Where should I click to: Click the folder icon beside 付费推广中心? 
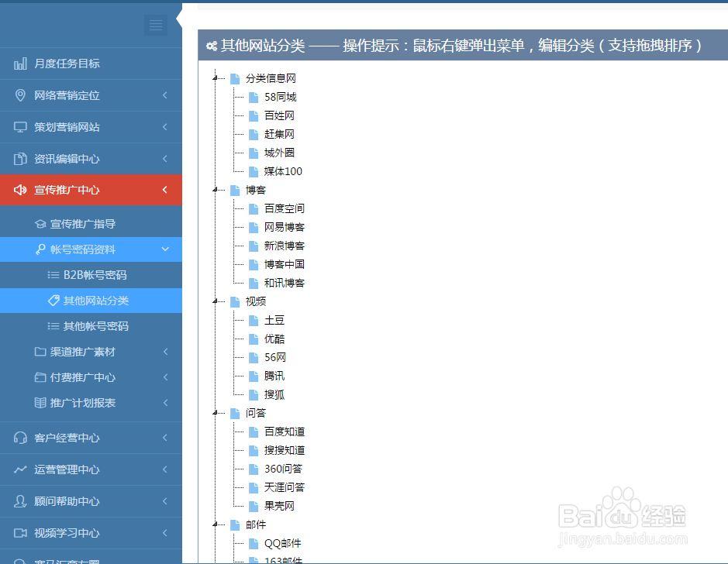40,377
